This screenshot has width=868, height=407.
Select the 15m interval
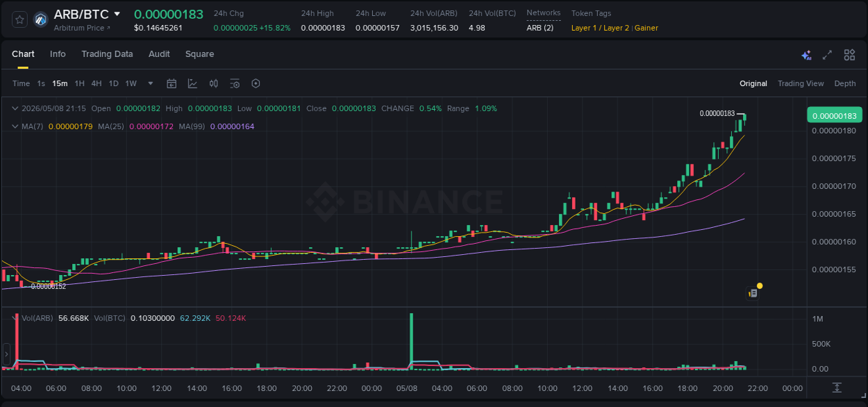(x=60, y=83)
